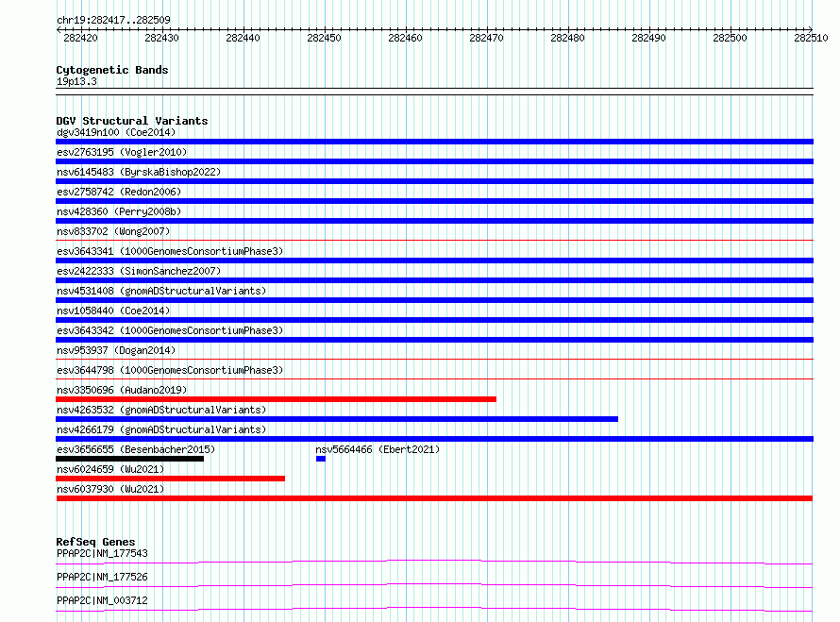This screenshot has width=840, height=622.
Task: Select nsv4263532 gnomAD variant label
Action: [161, 410]
